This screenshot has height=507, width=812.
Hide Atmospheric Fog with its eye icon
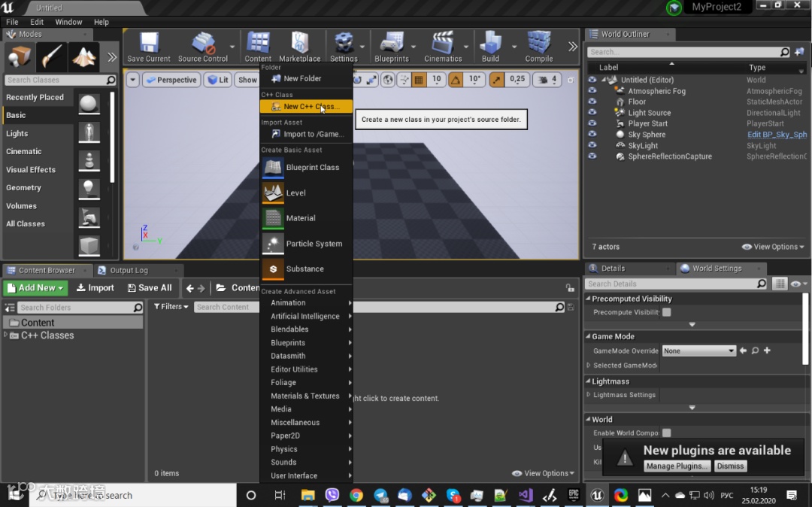point(592,90)
